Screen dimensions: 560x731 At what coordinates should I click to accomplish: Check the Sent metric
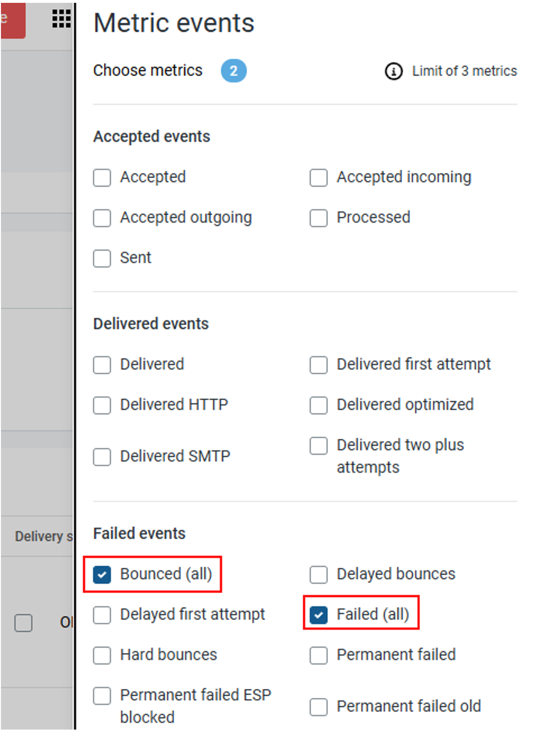[x=102, y=259]
